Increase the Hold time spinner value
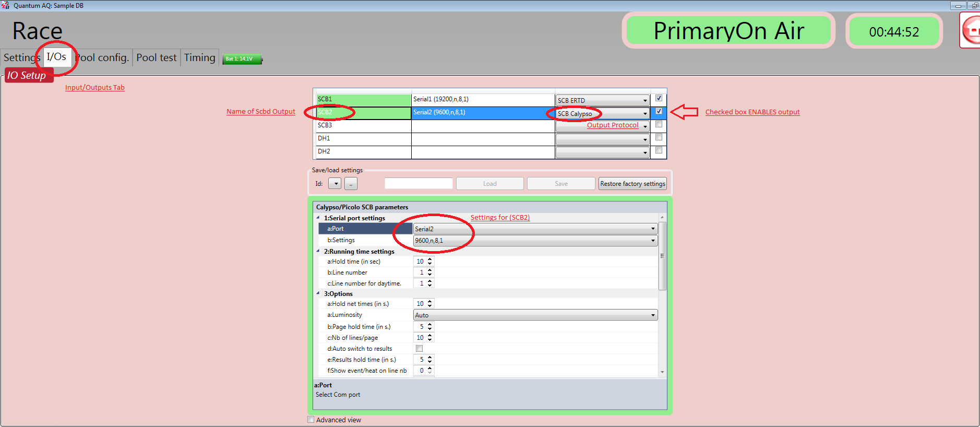 pyautogui.click(x=430, y=259)
